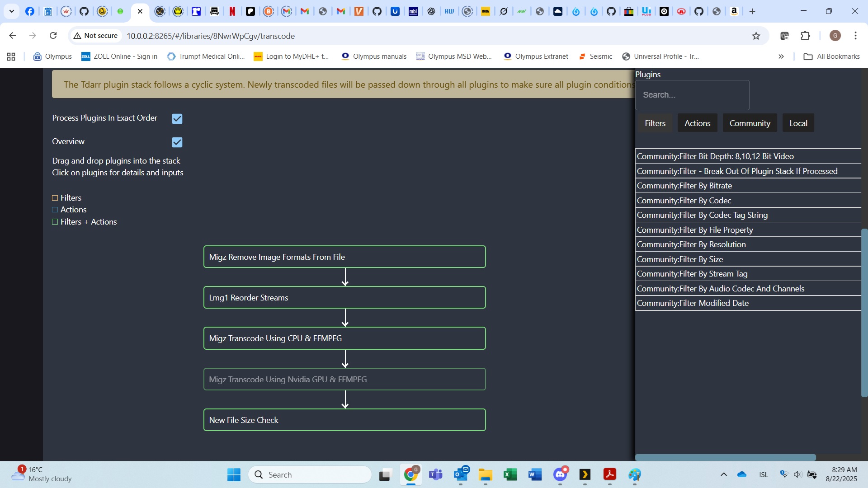Open Microsoft Teams from the taskbar
Image resolution: width=868 pixels, height=488 pixels.
click(x=435, y=474)
